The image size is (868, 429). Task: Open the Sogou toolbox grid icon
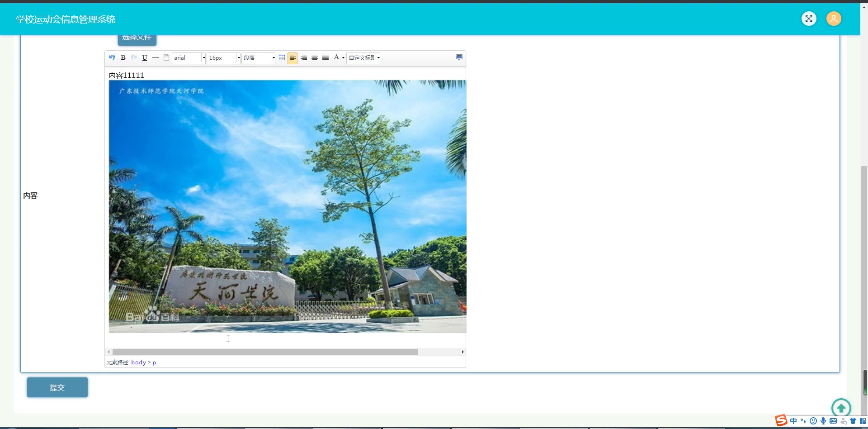click(863, 421)
